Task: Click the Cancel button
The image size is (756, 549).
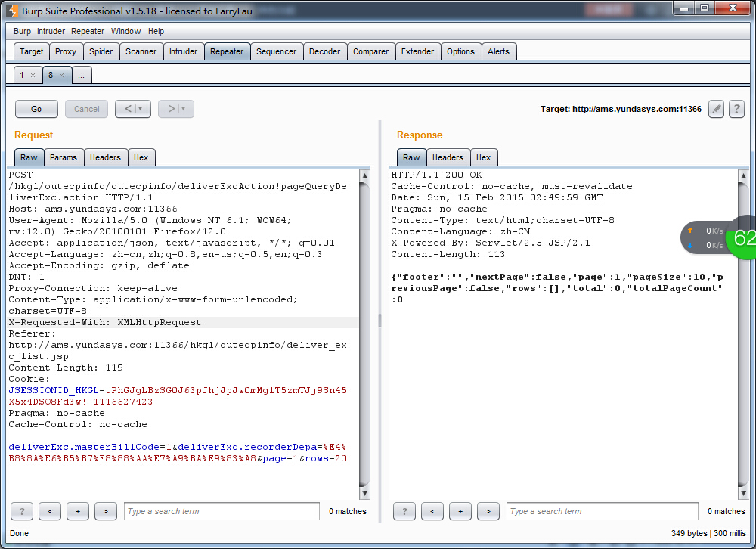Action: [87, 109]
